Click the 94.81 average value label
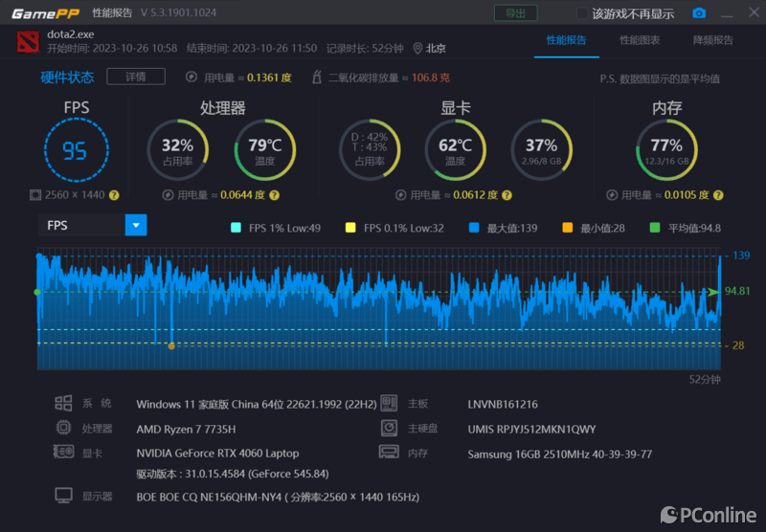The height and width of the screenshot is (532, 766). 737,292
